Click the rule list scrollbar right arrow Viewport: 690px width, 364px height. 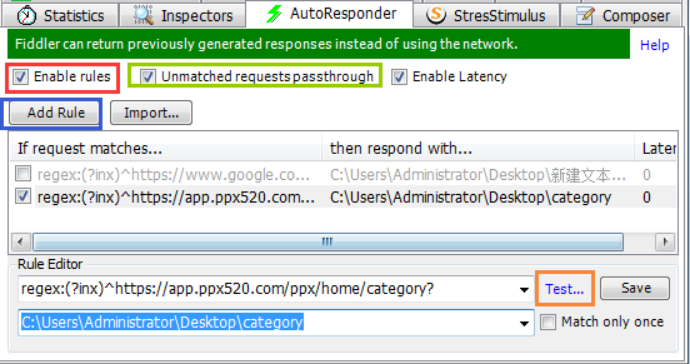(x=665, y=242)
